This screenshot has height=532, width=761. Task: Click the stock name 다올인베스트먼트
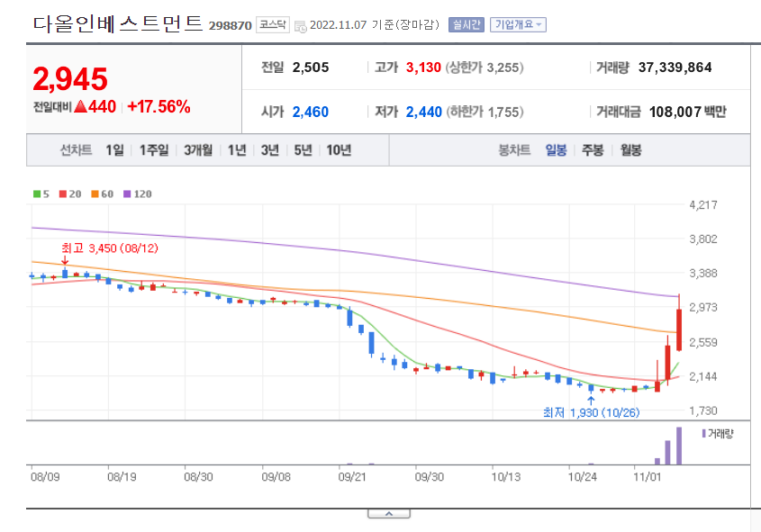click(x=117, y=23)
